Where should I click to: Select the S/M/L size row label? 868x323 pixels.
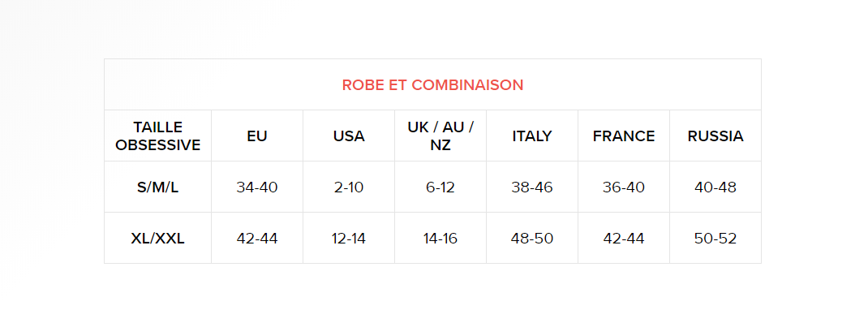click(157, 187)
